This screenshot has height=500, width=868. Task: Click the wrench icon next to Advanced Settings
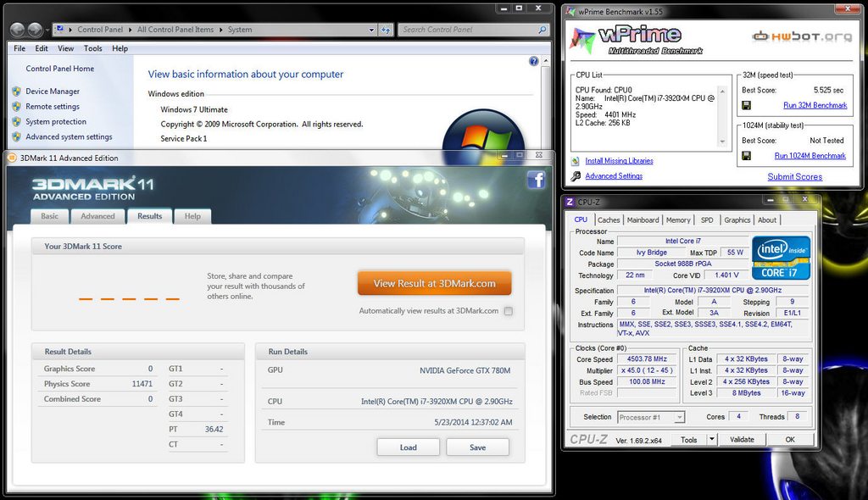pos(576,176)
